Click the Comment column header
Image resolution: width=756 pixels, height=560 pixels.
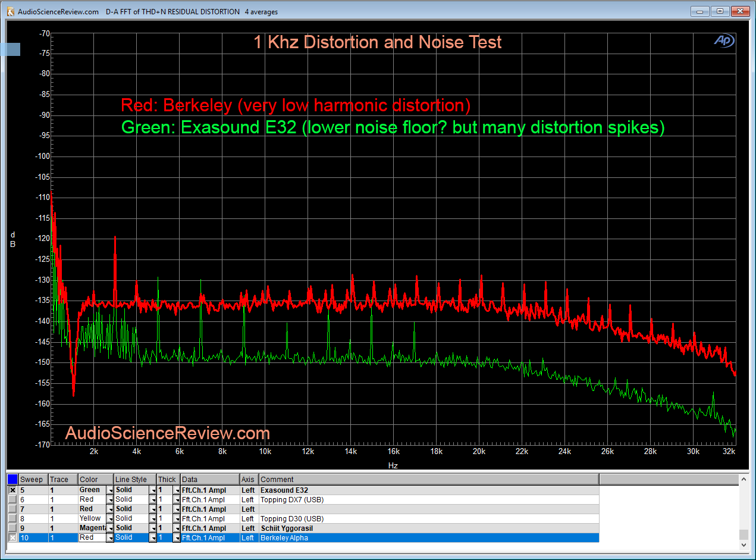pos(429,479)
